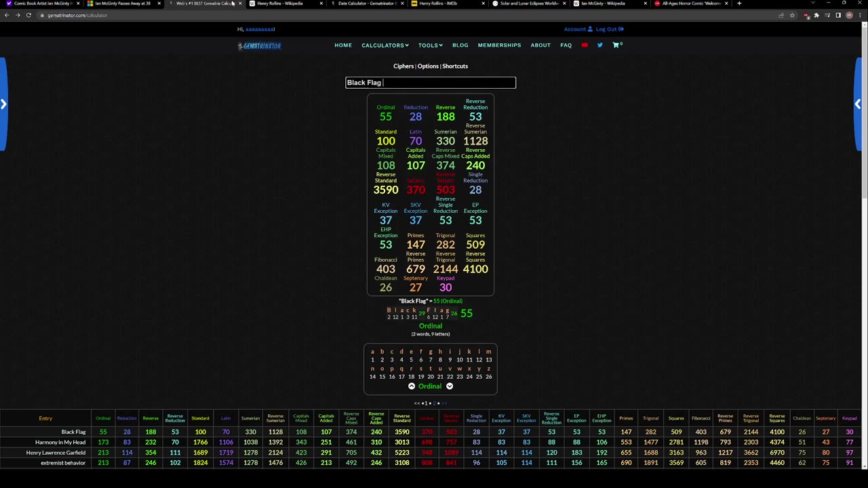Viewport: 868px width, 488px height.
Task: Switch to Comic Book Artist Ian McGinty tab
Action: click(x=41, y=3)
